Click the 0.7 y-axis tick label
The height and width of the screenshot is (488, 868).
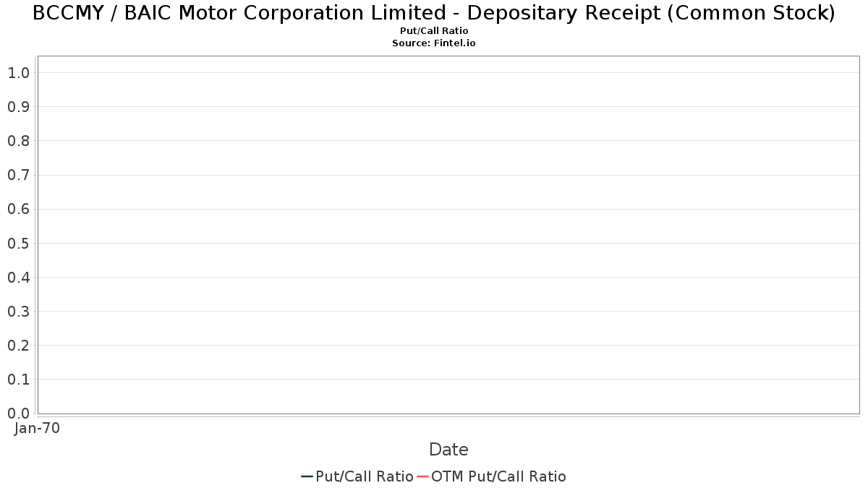[18, 175]
